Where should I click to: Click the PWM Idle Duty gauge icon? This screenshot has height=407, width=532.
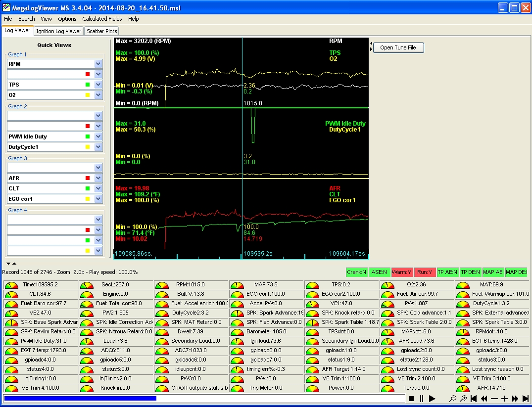[11, 342]
